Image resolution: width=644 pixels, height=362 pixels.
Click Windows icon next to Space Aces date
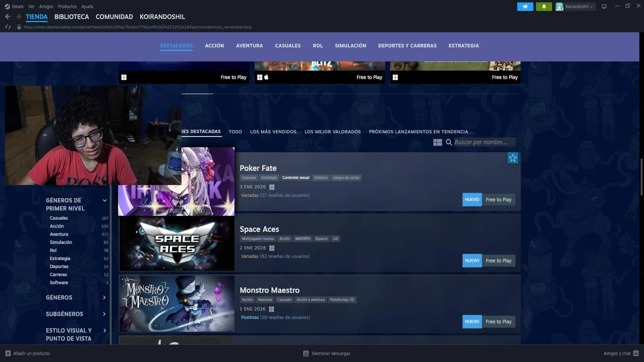click(272, 248)
